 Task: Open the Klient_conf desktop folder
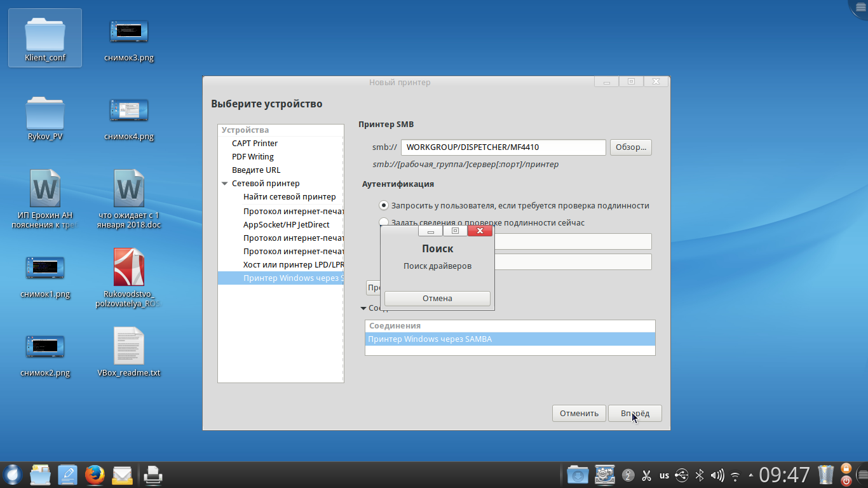[x=45, y=38]
